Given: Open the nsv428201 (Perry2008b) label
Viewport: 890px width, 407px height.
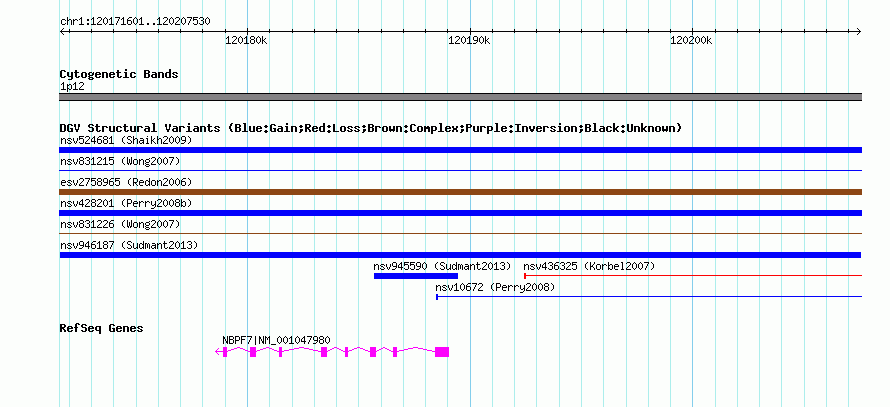Looking at the screenshot, I should tap(126, 203).
